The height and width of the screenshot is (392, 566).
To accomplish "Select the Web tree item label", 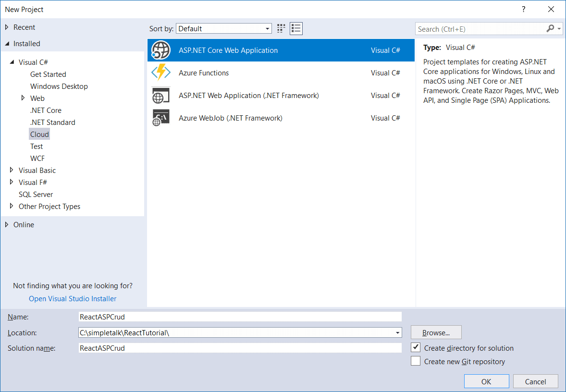I will coord(37,98).
